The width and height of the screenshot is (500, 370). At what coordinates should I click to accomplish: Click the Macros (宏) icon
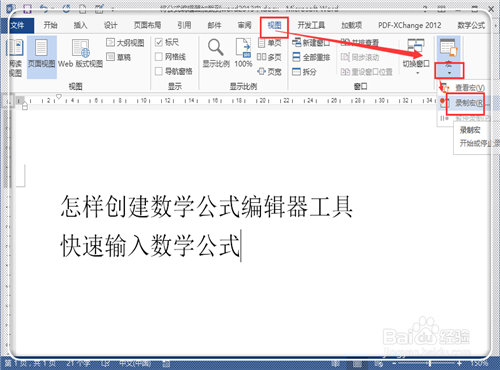[449, 48]
